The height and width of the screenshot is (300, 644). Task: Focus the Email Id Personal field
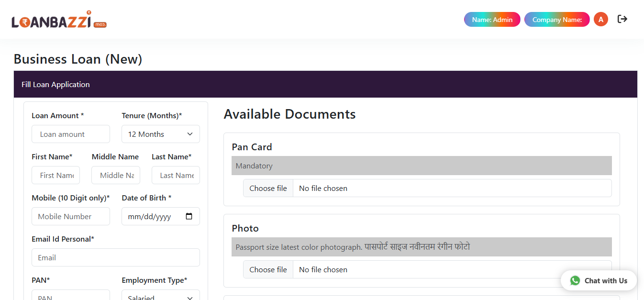pos(115,257)
